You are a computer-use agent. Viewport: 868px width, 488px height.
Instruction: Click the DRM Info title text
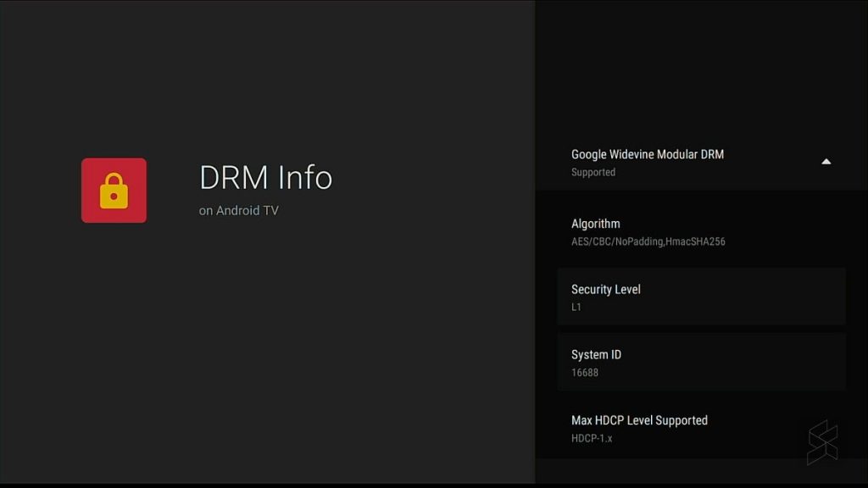click(x=265, y=178)
